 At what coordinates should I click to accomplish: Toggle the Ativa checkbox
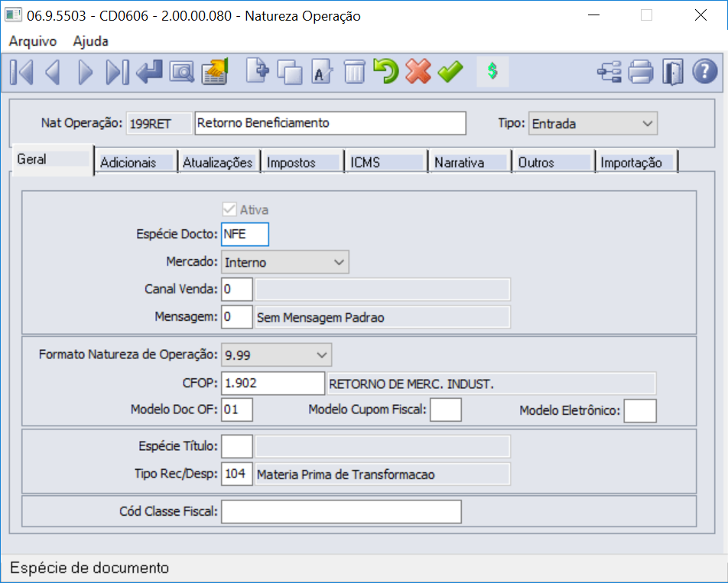[x=229, y=209]
